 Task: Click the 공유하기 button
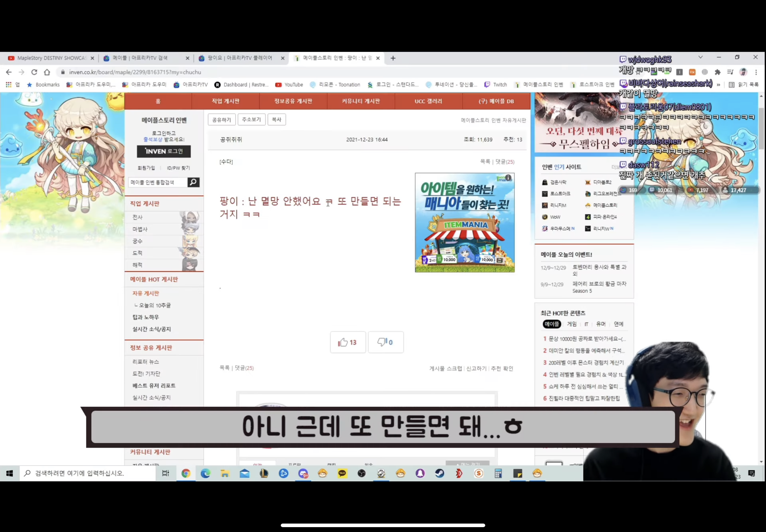pyautogui.click(x=221, y=120)
